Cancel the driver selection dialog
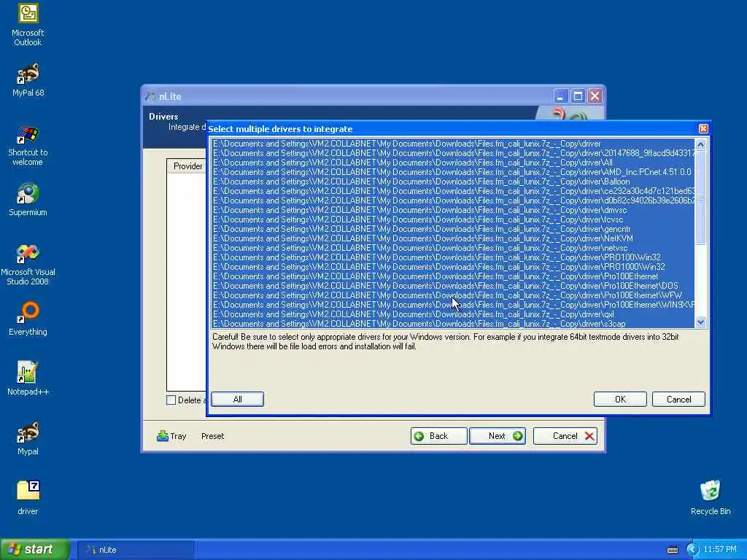The image size is (747, 560). [x=678, y=399]
